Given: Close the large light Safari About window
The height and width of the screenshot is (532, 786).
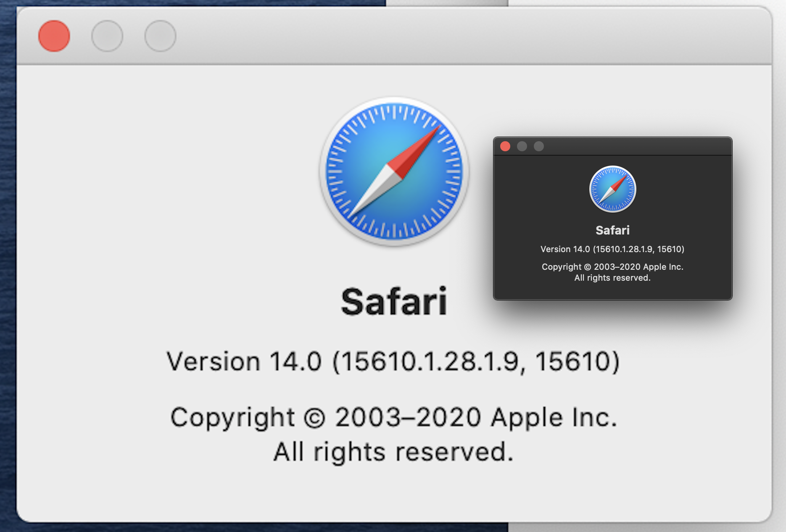Looking at the screenshot, I should tap(54, 36).
